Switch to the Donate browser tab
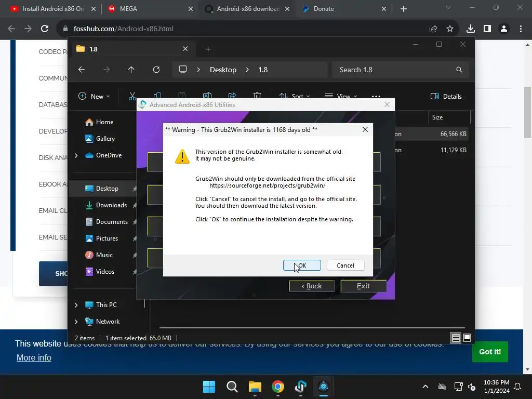 tap(343, 9)
